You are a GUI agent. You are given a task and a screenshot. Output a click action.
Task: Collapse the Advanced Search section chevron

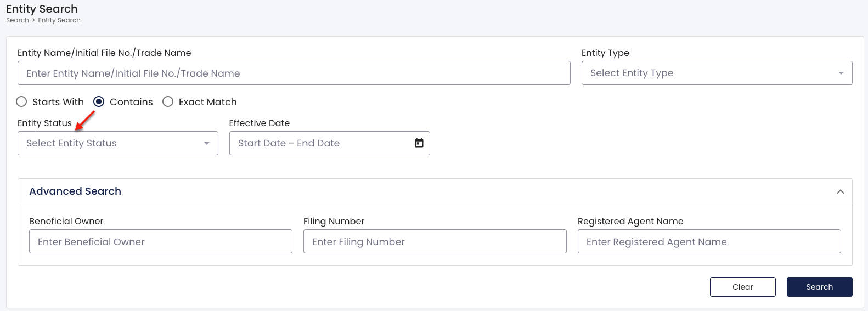[x=840, y=192]
